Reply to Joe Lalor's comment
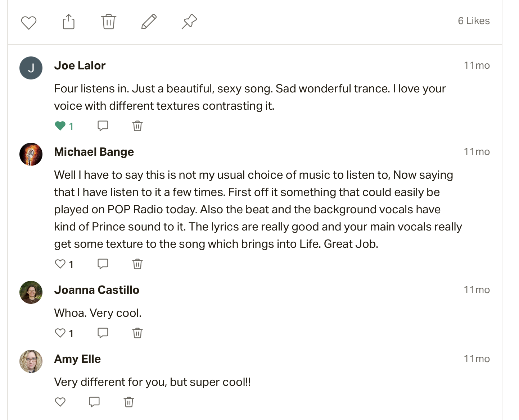 [103, 125]
